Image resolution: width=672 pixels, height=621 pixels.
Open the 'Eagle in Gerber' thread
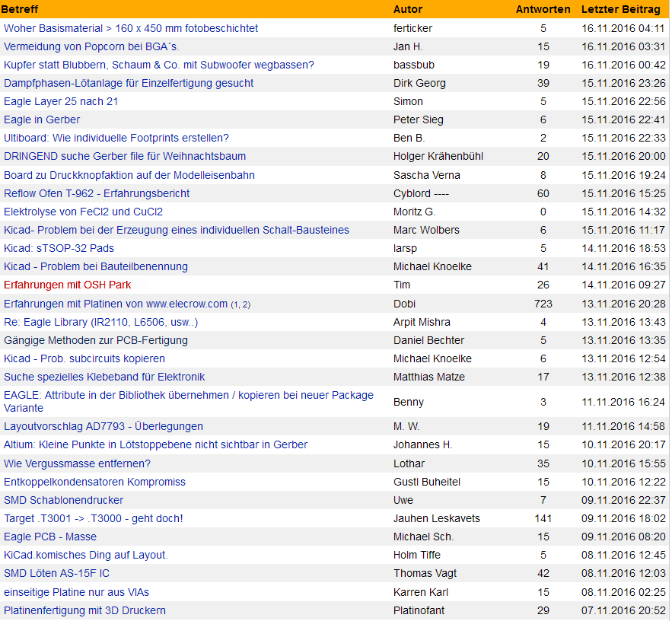[x=42, y=119]
